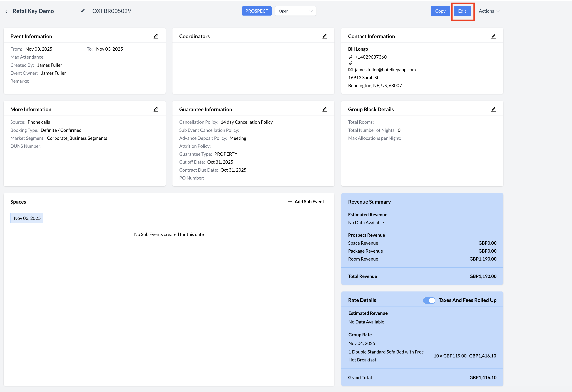Click the back arrow beside RetailKey Demo
The height and width of the screenshot is (392, 572).
pos(7,11)
